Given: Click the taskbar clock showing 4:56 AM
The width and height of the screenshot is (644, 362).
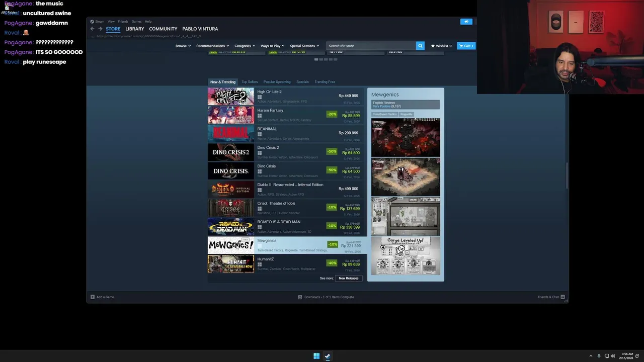Looking at the screenshot, I should tap(627, 356).
